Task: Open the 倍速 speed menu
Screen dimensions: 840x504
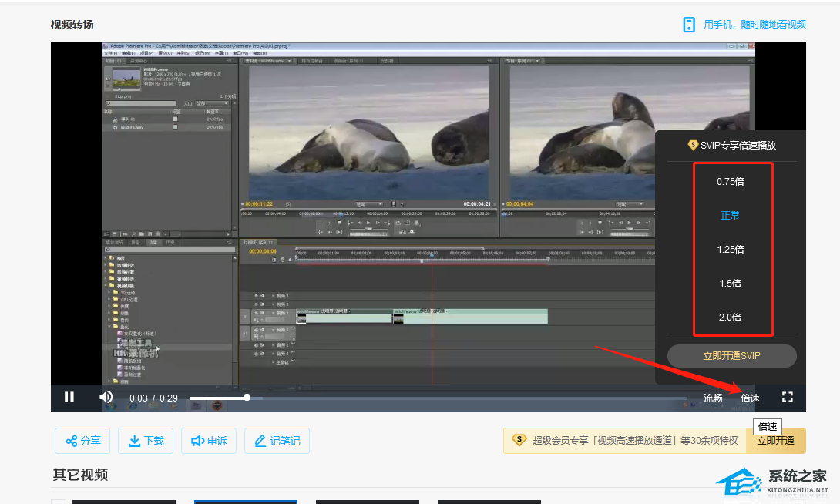Action: coord(750,398)
